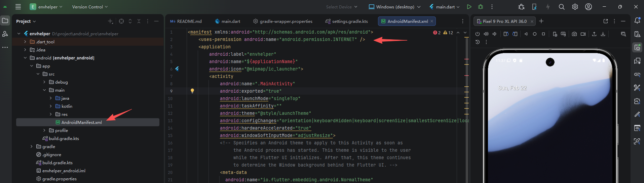644x183 pixels.
Task: Switch to gradle-wrapper.properties tab
Action: click(x=283, y=21)
